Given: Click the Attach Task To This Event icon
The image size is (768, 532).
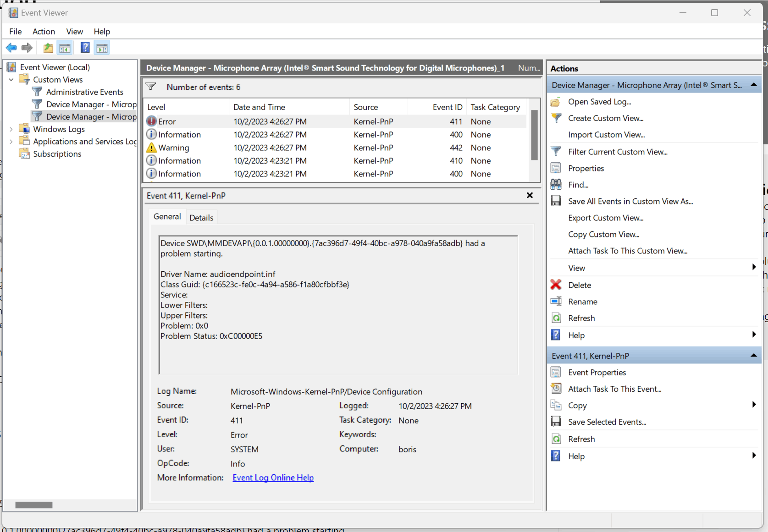Looking at the screenshot, I should pyautogui.click(x=556, y=389).
